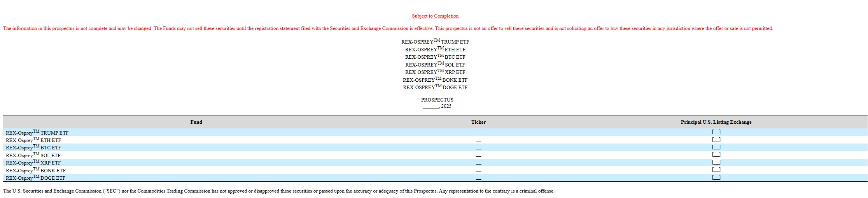This screenshot has height=198, width=868.
Task: Select REX-Osprey BONK ETF table row
Action: [x=435, y=170]
